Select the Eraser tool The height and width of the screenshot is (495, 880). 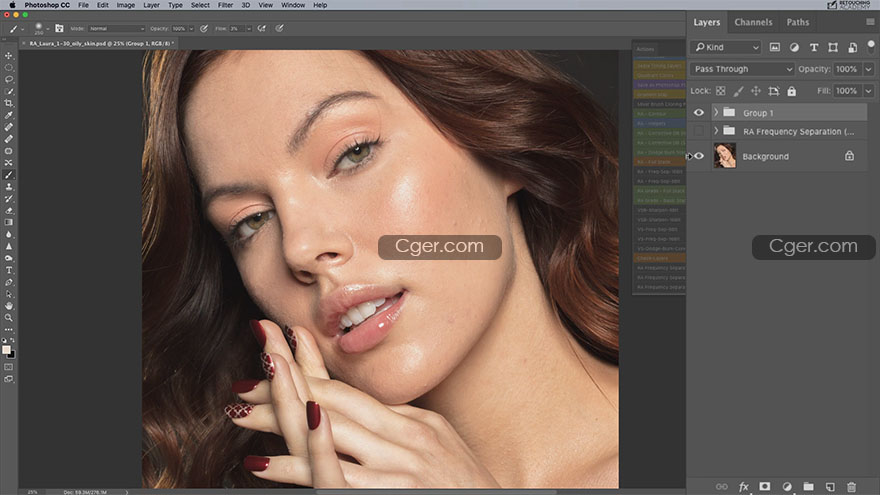8,210
